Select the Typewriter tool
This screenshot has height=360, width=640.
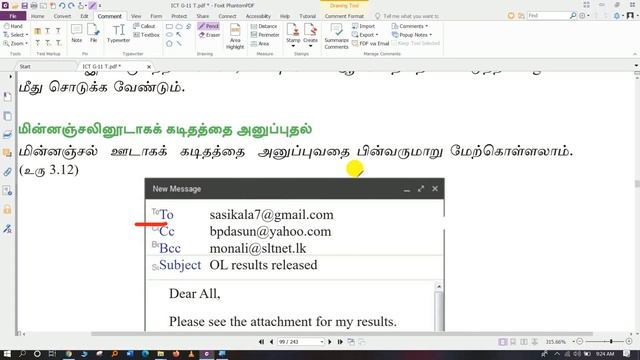pyautogui.click(x=118, y=33)
